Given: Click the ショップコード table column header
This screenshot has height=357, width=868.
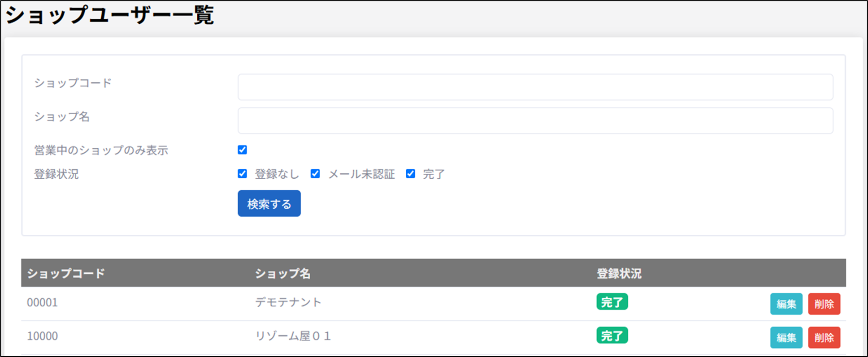Looking at the screenshot, I should 66,273.
